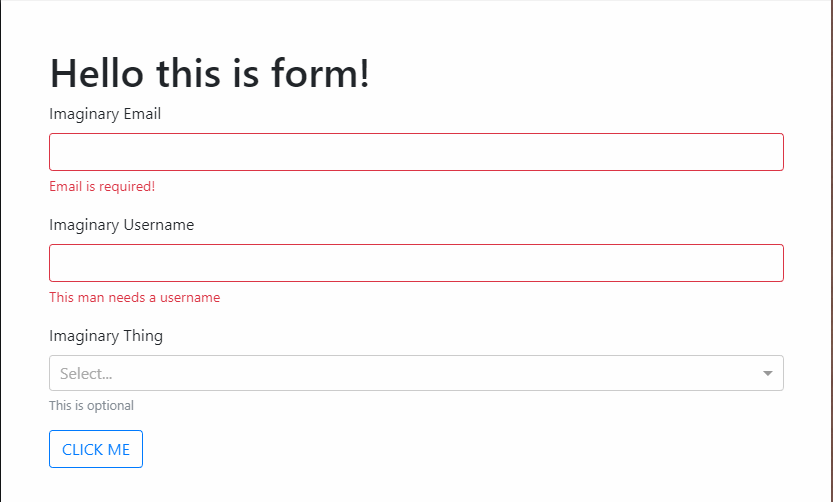
Task: Select the field above the username error
Action: point(416,263)
